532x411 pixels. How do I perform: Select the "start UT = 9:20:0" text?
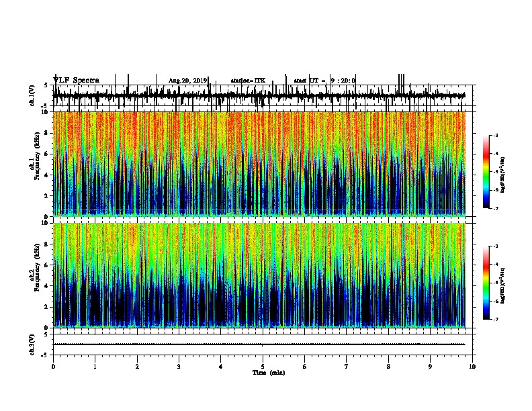[324, 81]
